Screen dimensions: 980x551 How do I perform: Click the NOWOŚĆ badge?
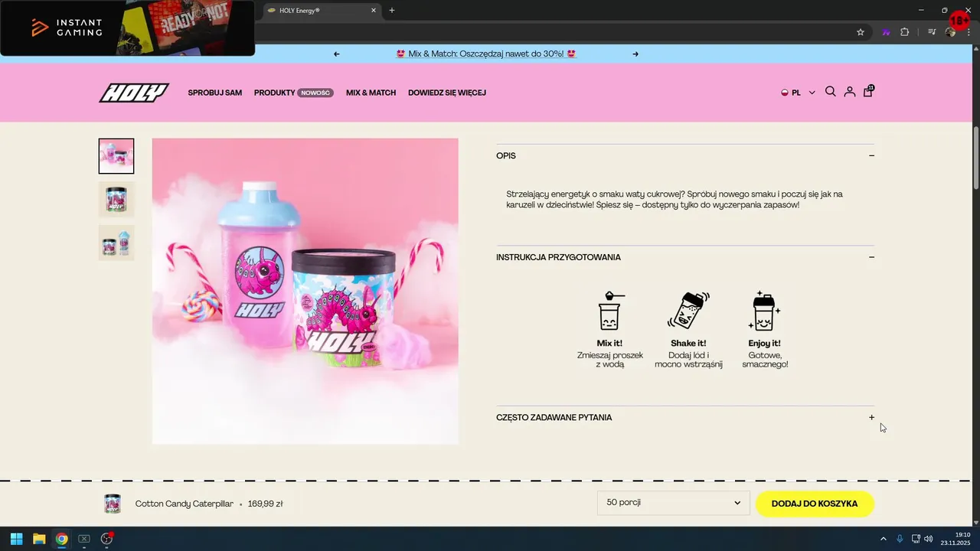pyautogui.click(x=315, y=93)
